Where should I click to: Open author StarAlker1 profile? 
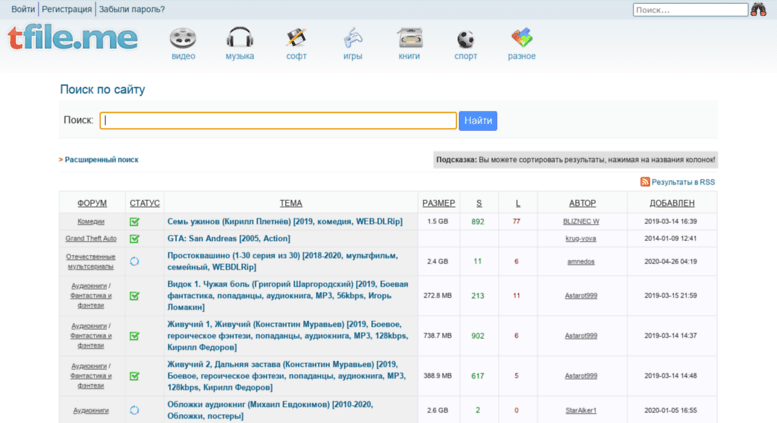click(581, 410)
